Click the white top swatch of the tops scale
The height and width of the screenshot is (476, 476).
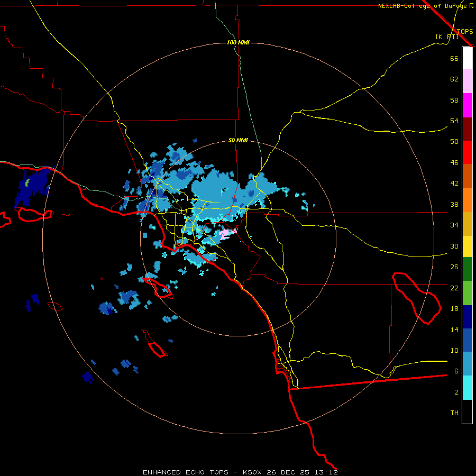tap(467, 58)
